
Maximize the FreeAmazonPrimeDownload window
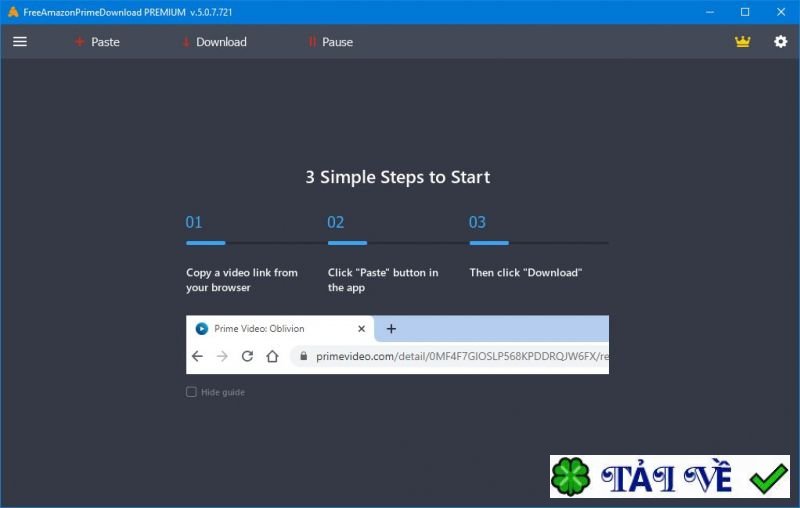[x=745, y=12]
